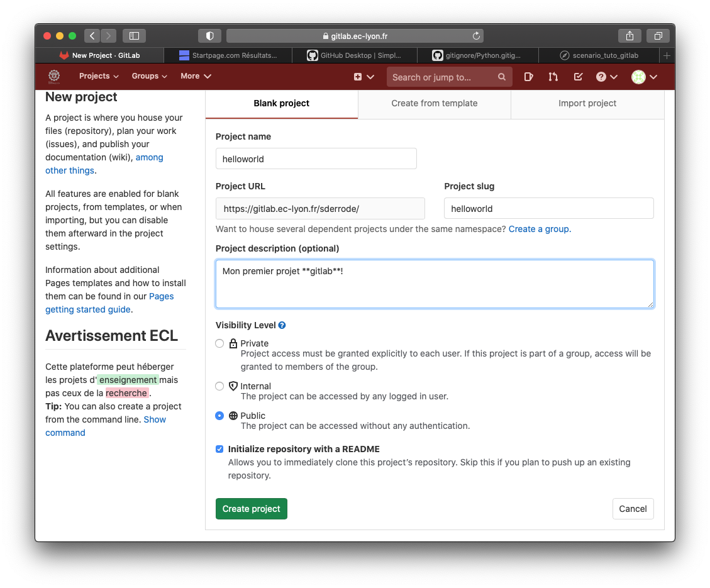This screenshot has width=710, height=588.
Task: Click the search magnifier icon
Action: click(x=502, y=77)
